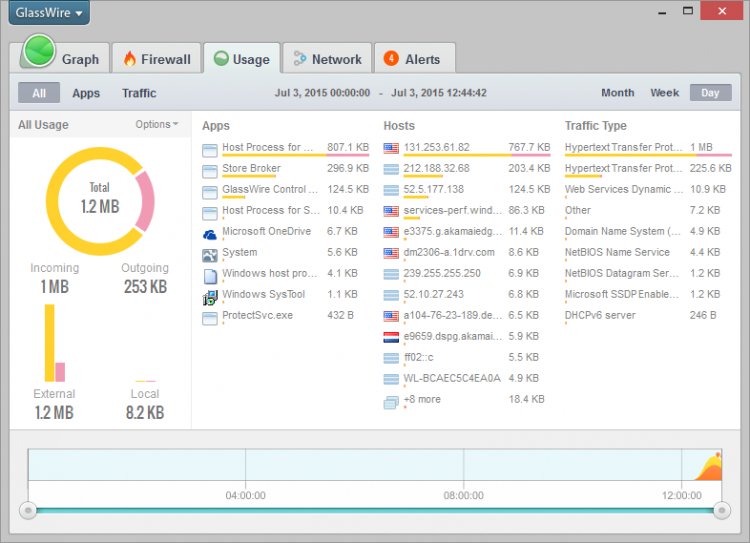
Task: Click the server icon beside 52.5.177.138
Action: click(391, 190)
